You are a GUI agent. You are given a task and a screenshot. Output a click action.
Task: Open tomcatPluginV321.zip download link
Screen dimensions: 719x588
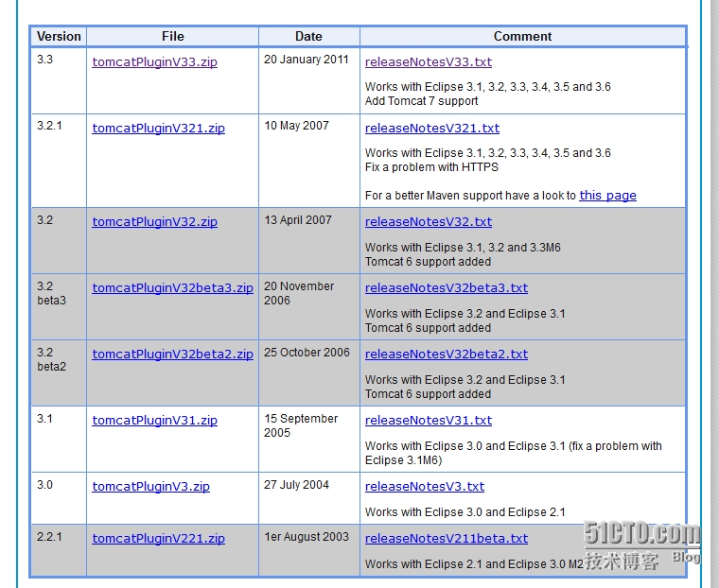(x=158, y=128)
